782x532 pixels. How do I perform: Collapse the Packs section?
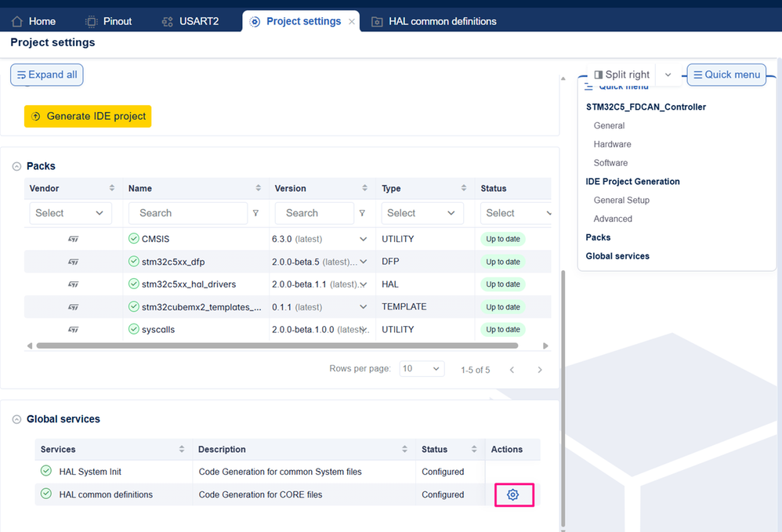coord(16,166)
